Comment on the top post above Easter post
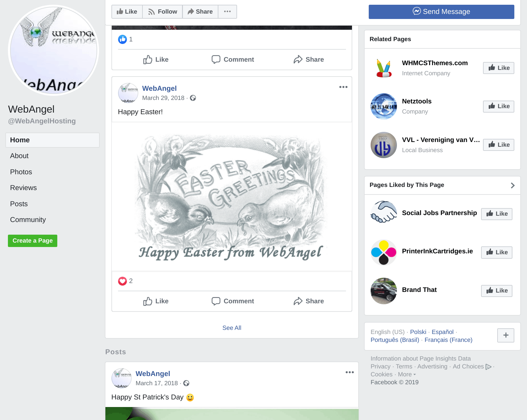This screenshot has width=527, height=420. [233, 59]
